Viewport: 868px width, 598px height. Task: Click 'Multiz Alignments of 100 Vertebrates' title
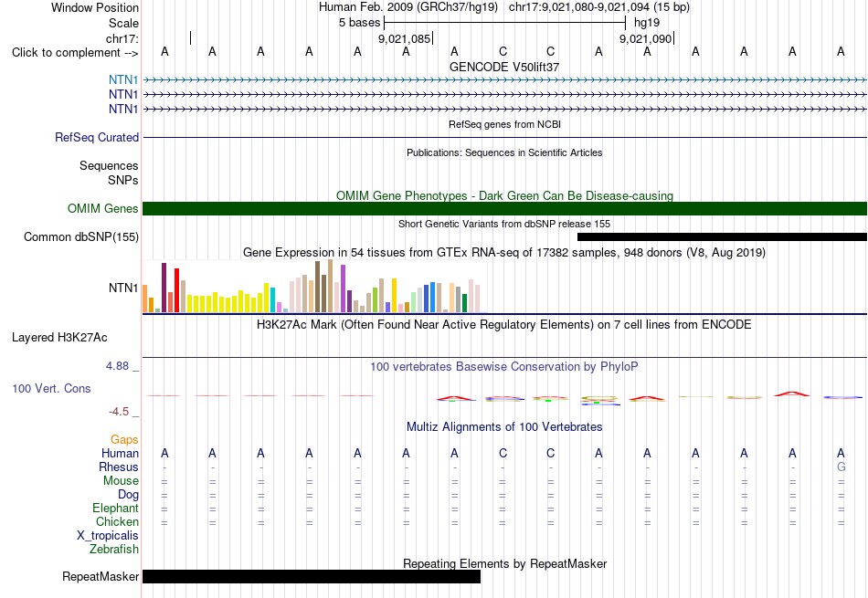click(504, 427)
